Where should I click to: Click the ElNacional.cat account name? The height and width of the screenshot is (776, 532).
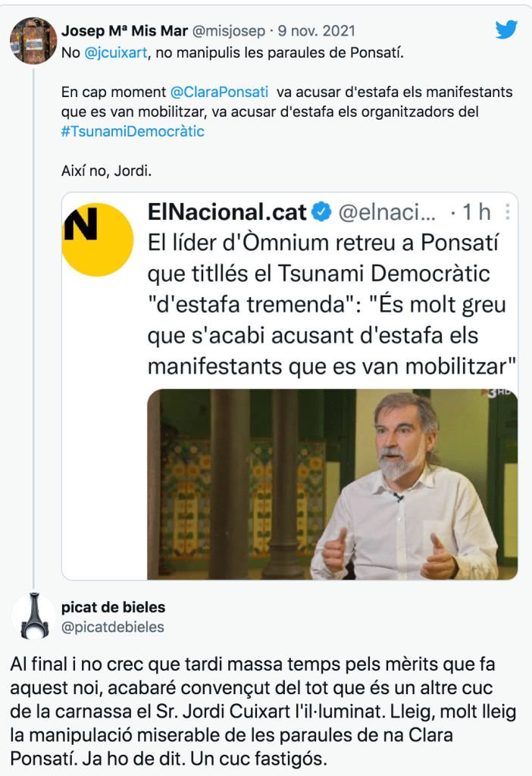pyautogui.click(x=227, y=213)
